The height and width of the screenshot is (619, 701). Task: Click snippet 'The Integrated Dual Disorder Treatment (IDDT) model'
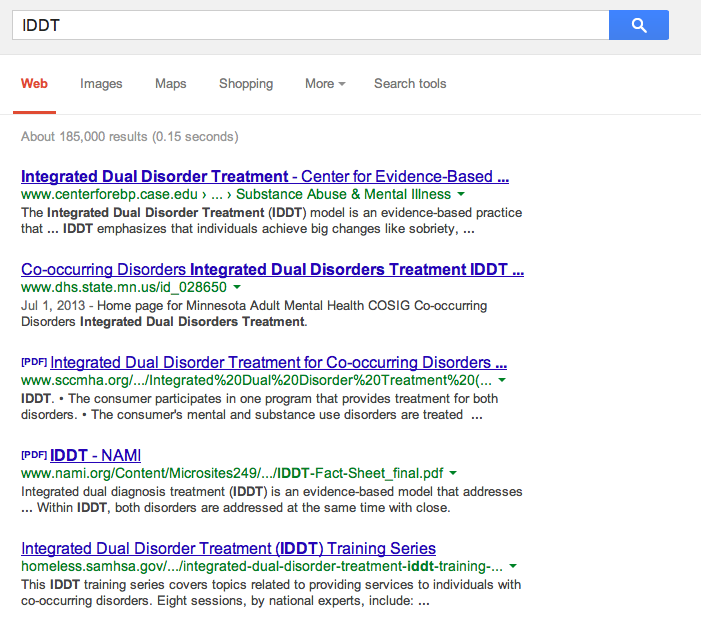coord(271,221)
